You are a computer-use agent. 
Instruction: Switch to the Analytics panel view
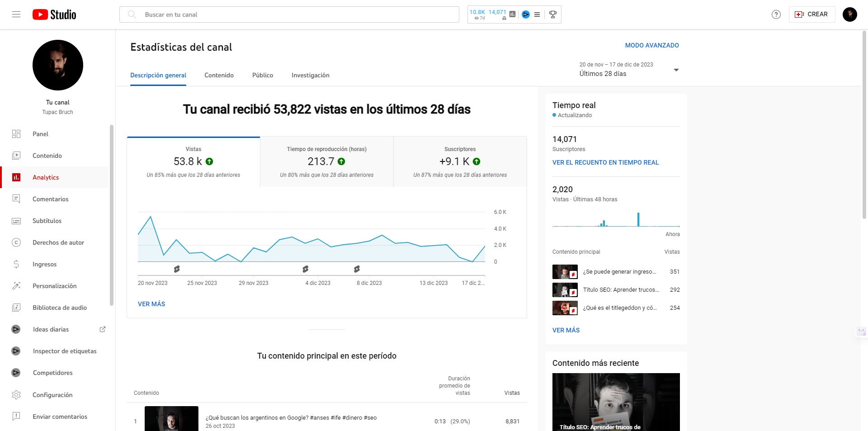(x=16, y=177)
